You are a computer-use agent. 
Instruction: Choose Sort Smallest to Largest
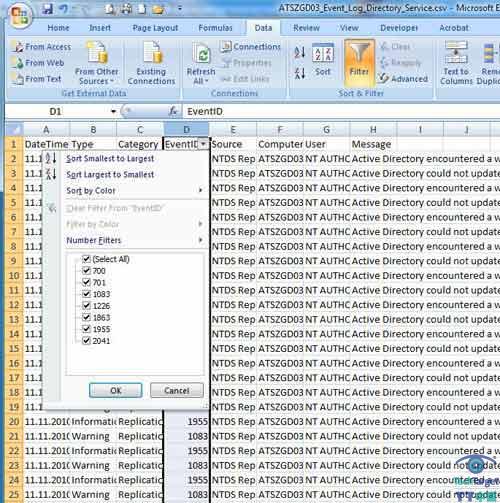tap(110, 159)
